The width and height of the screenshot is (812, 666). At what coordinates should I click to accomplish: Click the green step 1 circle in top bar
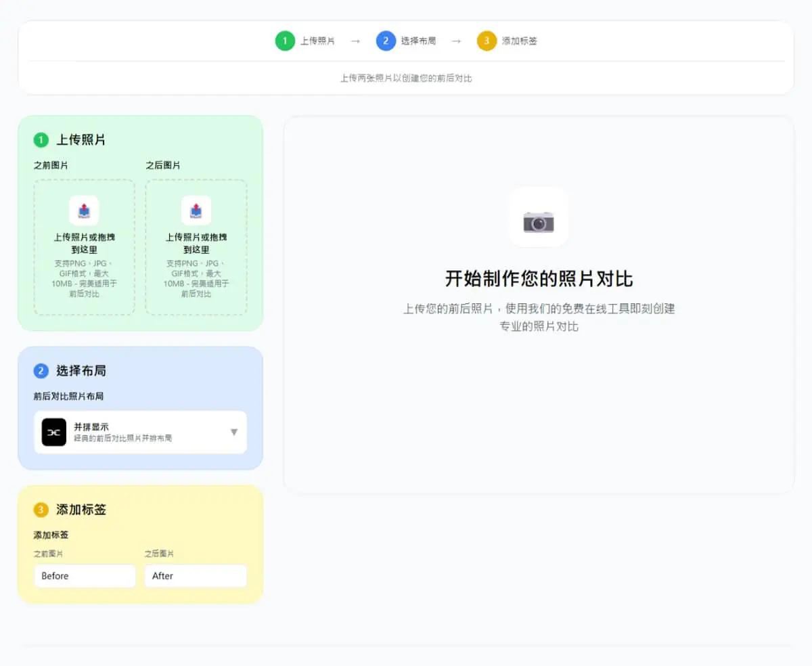(x=285, y=41)
